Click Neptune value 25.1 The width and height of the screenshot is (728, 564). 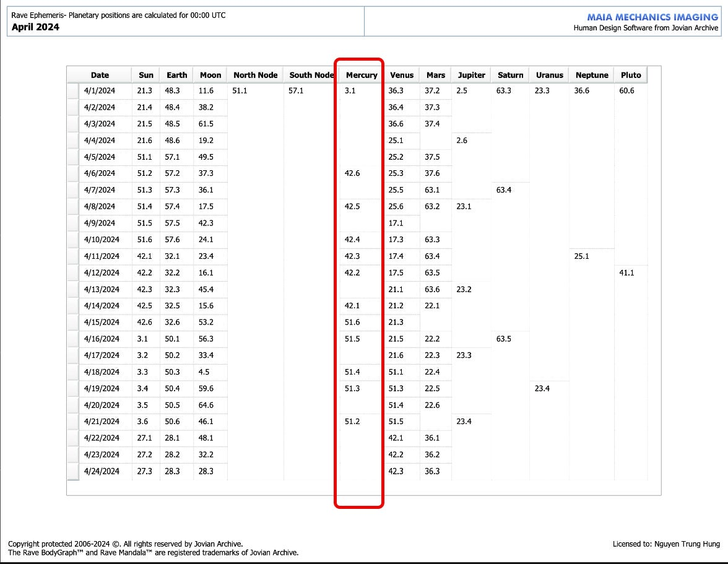click(581, 256)
